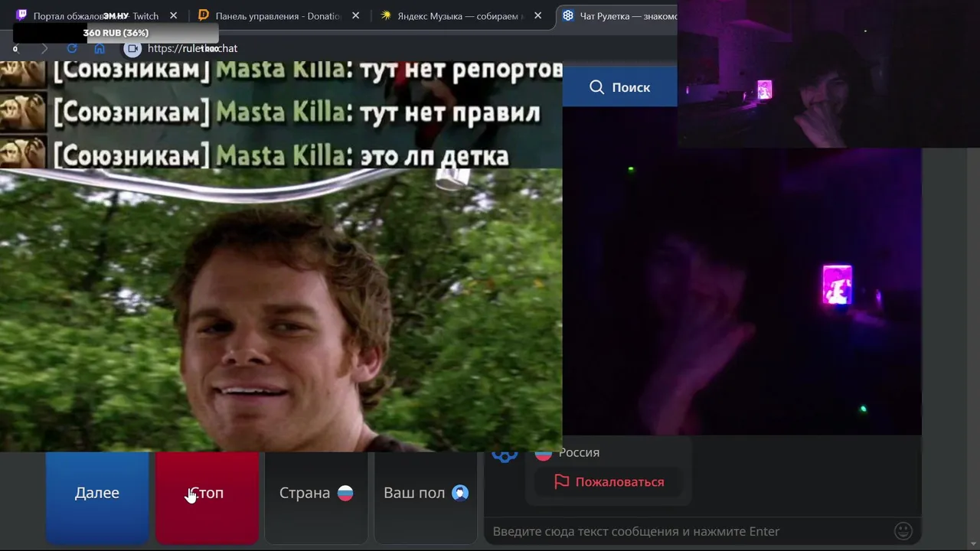Open the Яндекс Музыка tab
The width and height of the screenshot is (980, 551).
[x=462, y=15]
